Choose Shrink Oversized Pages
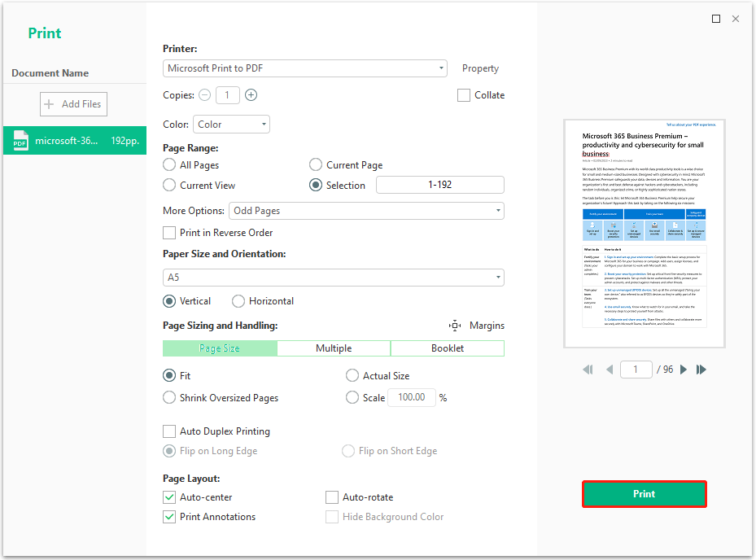This screenshot has width=756, height=560. pos(169,398)
